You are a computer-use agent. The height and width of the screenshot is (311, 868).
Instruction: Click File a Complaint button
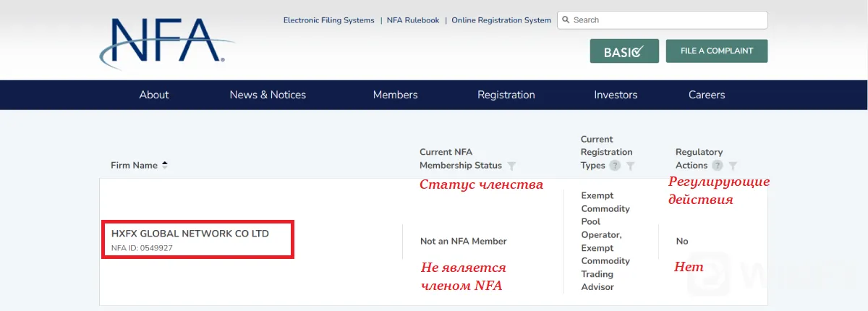coord(717,51)
